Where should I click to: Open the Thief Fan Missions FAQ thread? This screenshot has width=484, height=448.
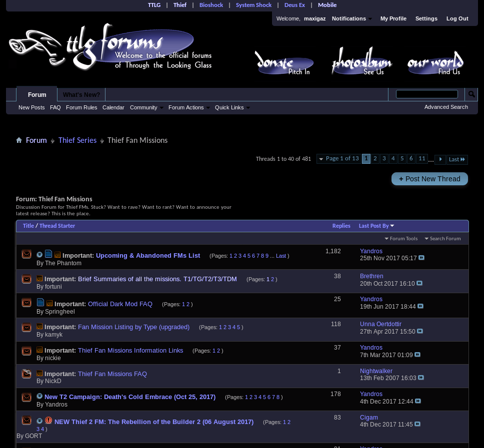pos(112,374)
